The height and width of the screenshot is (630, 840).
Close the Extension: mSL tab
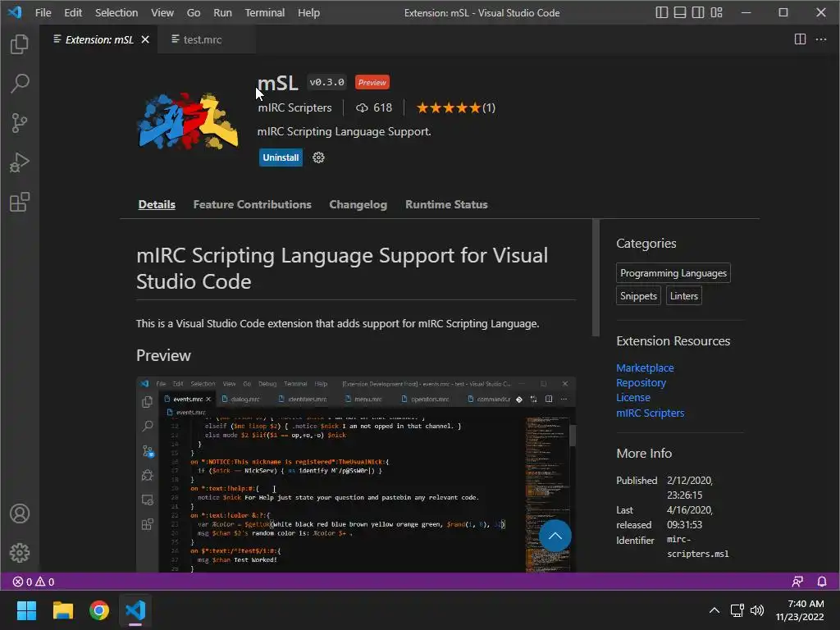pos(145,39)
